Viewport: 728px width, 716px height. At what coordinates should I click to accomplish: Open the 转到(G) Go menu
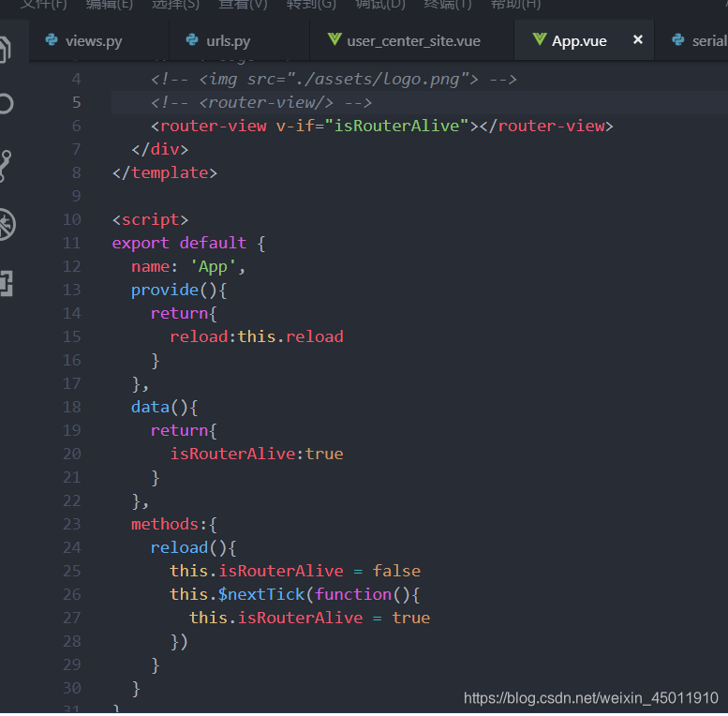coord(311,5)
